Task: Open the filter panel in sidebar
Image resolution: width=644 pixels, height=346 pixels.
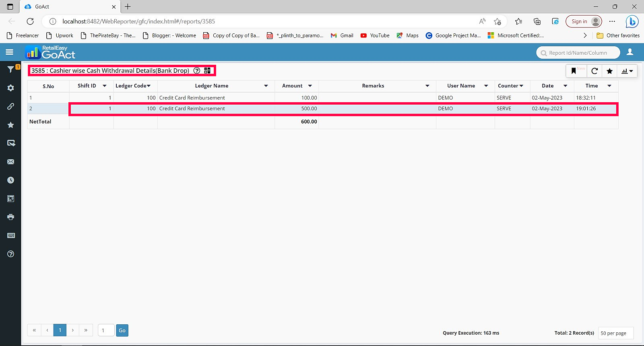Action: tap(11, 69)
